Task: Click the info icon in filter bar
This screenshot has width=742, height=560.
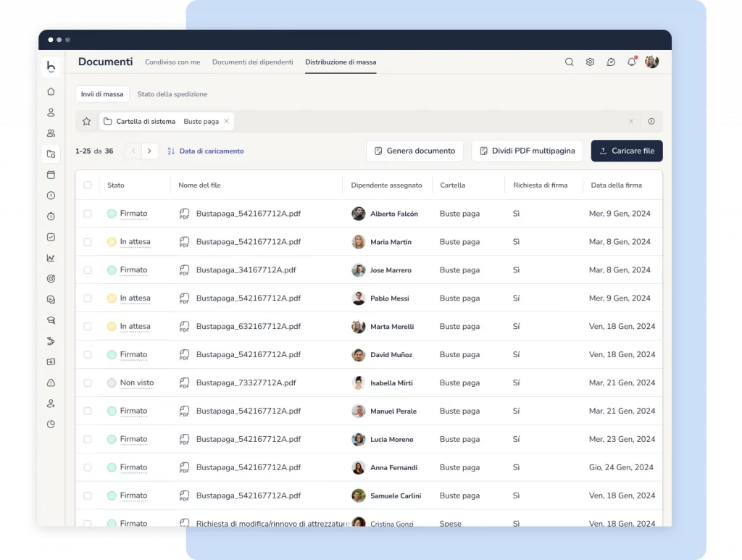Action: [651, 122]
